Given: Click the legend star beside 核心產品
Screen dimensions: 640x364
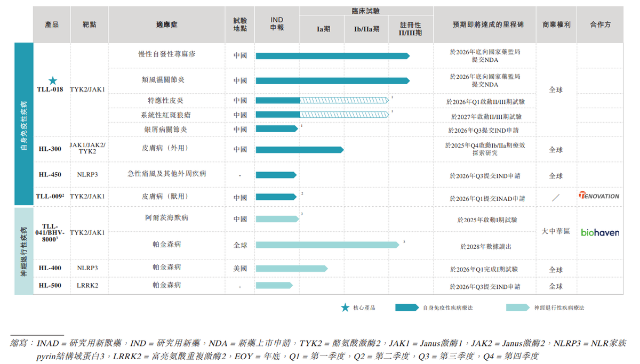Looking at the screenshot, I should pos(345,308).
